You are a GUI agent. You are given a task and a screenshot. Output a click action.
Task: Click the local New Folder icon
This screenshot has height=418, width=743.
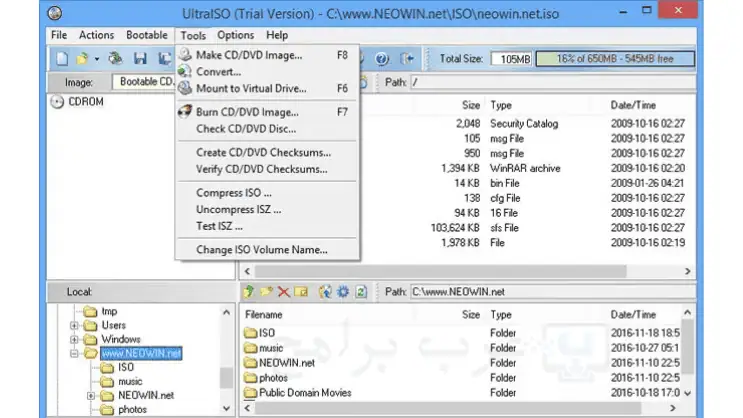266,292
